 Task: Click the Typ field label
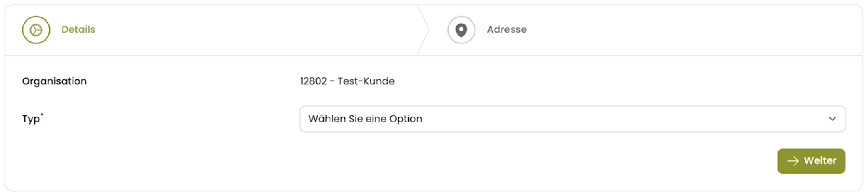coord(31,119)
